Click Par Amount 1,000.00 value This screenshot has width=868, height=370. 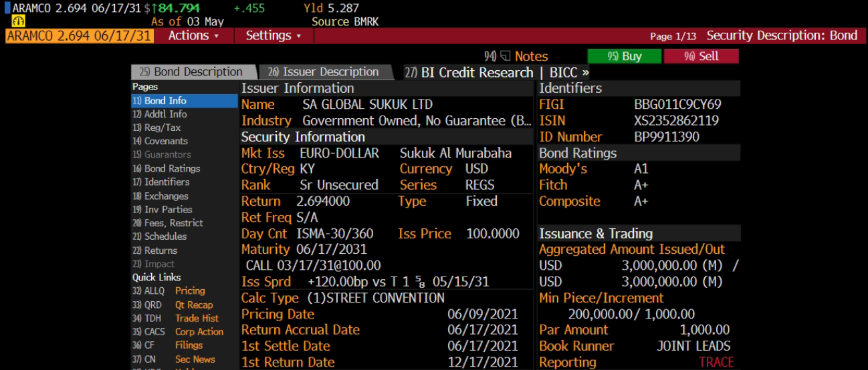(705, 330)
